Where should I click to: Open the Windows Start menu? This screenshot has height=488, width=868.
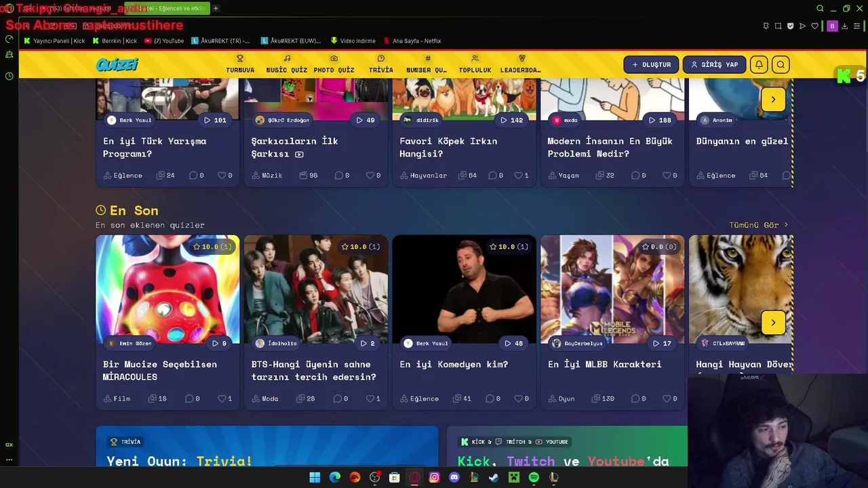(315, 477)
